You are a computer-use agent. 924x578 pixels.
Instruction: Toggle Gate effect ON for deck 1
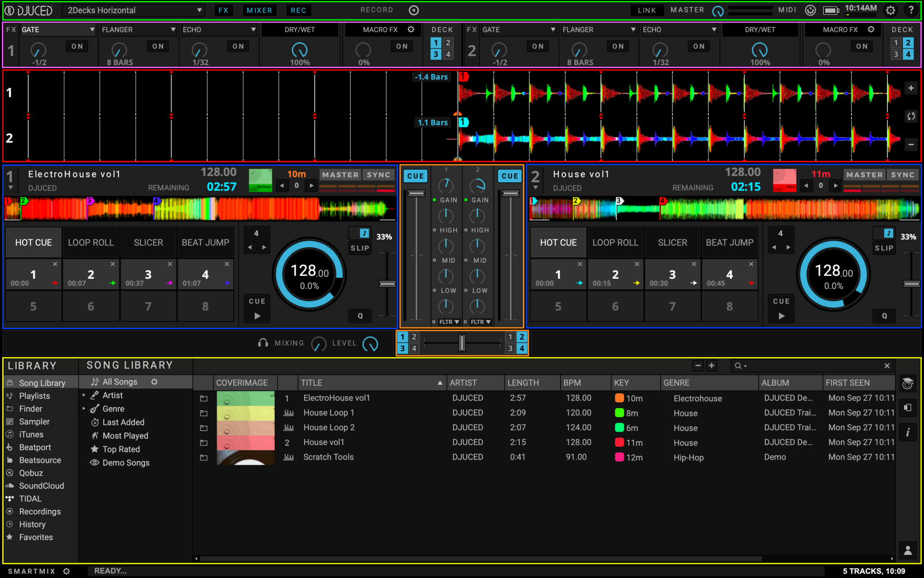pos(77,46)
